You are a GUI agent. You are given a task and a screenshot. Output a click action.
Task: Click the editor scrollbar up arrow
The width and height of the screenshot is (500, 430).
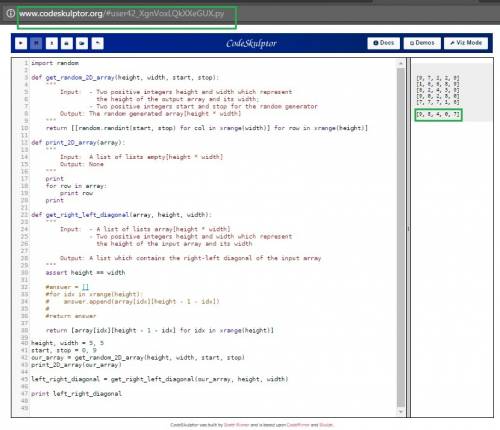click(401, 63)
